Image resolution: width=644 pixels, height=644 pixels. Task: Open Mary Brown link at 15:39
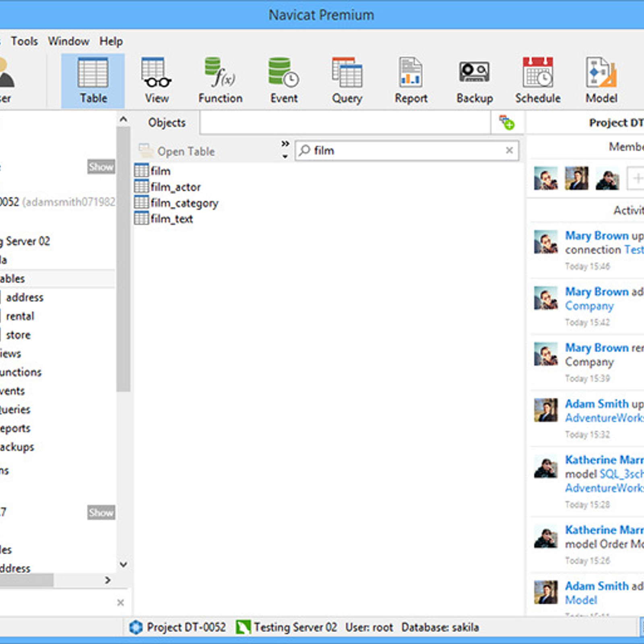597,347
